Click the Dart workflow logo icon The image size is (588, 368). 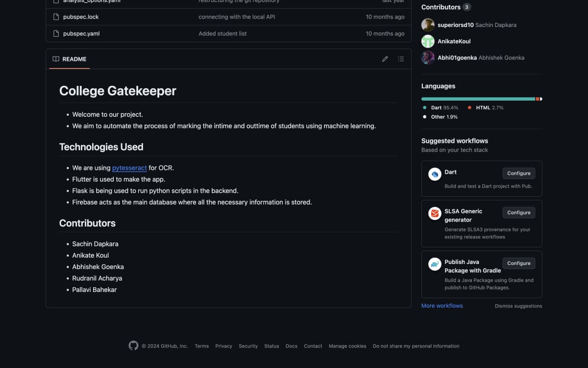435,174
